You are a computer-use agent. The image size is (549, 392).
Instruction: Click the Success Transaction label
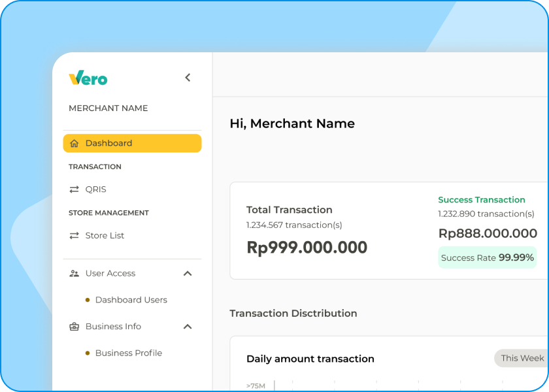[x=481, y=200]
